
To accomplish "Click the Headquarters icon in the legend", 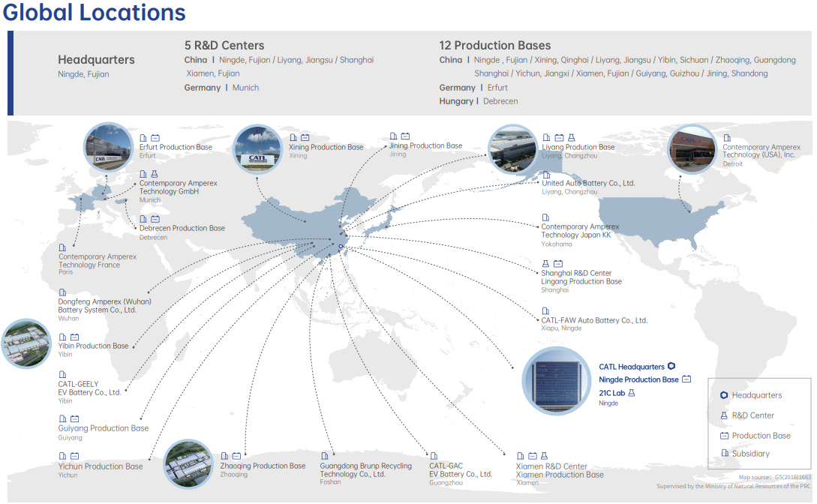I will pos(724,395).
